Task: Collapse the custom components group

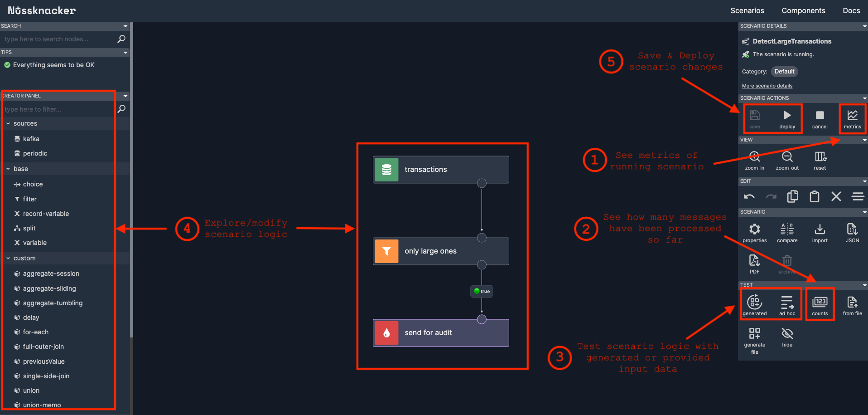Action: point(7,258)
